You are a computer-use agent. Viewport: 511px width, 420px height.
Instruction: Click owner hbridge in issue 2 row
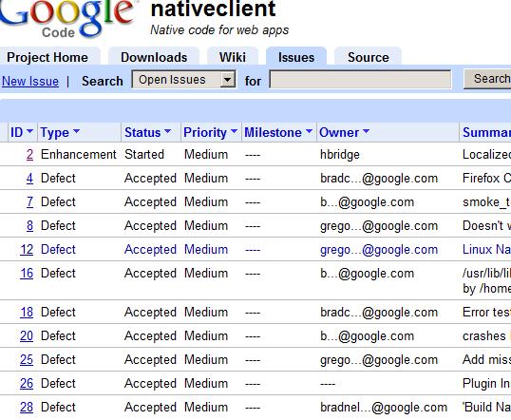(x=340, y=155)
